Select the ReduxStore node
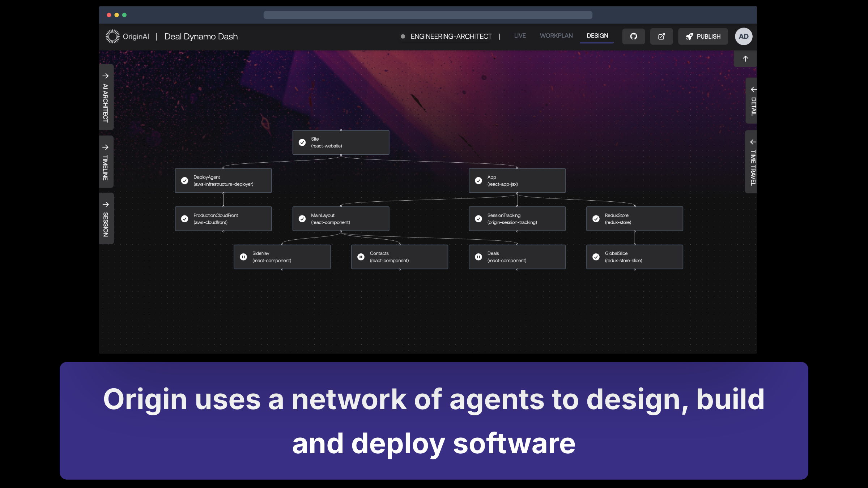The height and width of the screenshot is (488, 868). click(635, 219)
